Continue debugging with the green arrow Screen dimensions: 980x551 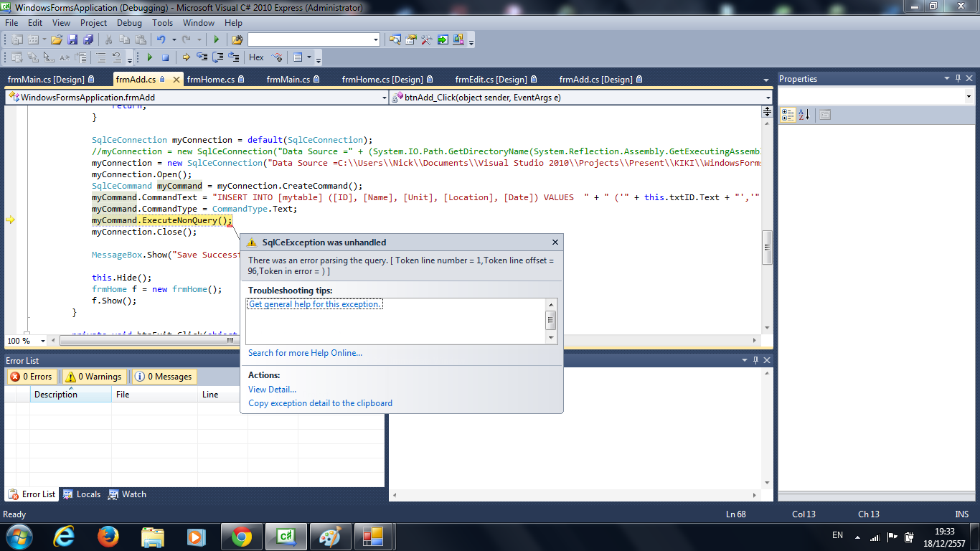[149, 57]
